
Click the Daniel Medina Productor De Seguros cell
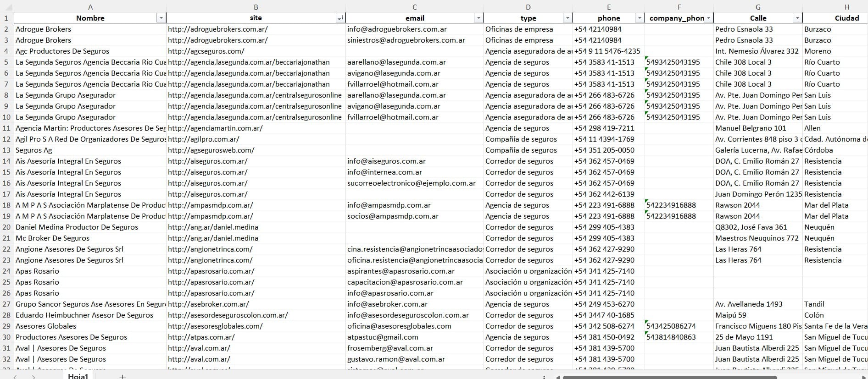point(90,227)
